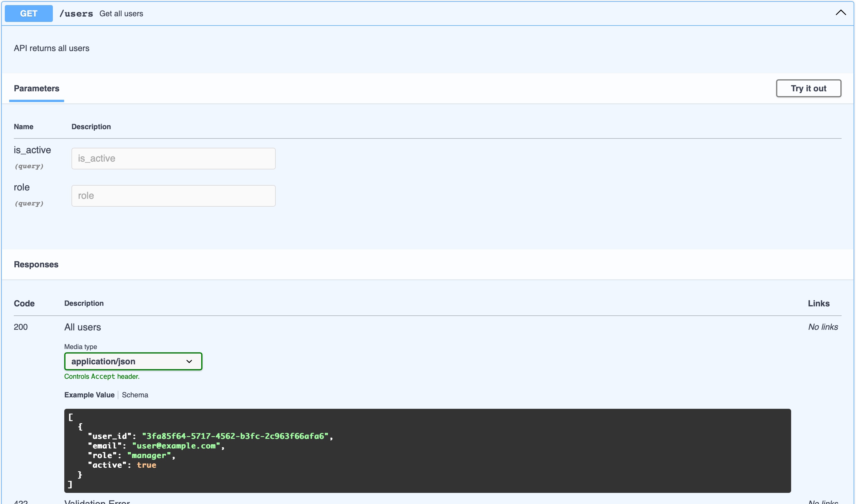
Task: Click the true value for active
Action: point(146,465)
